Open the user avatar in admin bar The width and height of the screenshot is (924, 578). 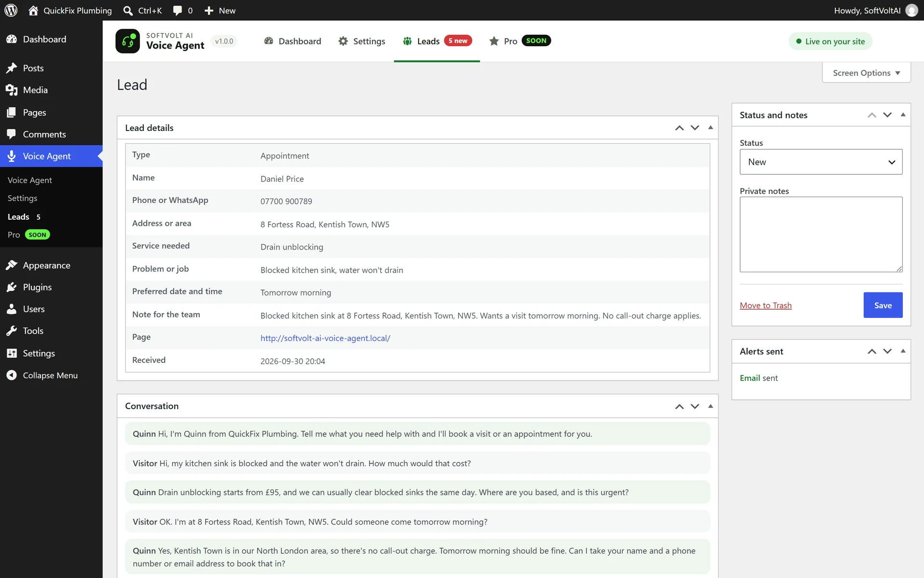click(x=911, y=11)
